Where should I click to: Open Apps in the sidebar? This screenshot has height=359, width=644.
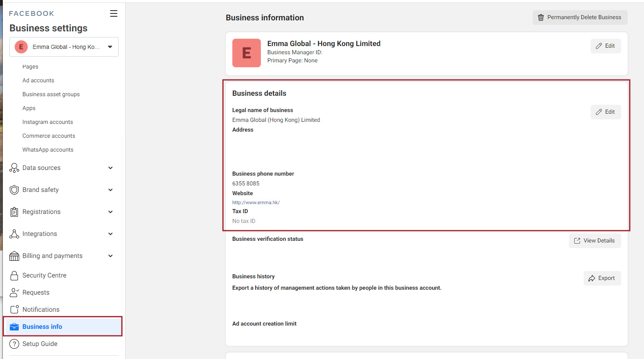[29, 108]
